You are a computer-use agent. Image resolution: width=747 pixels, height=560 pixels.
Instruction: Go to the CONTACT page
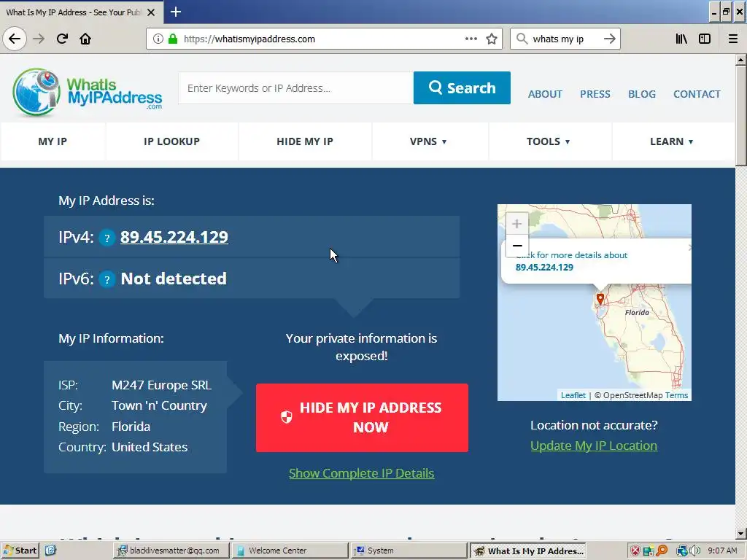point(697,94)
